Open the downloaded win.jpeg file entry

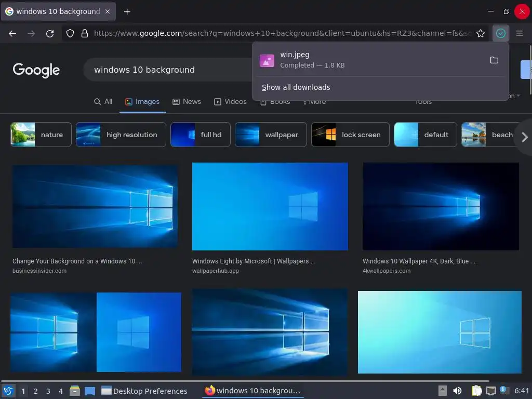(x=371, y=60)
